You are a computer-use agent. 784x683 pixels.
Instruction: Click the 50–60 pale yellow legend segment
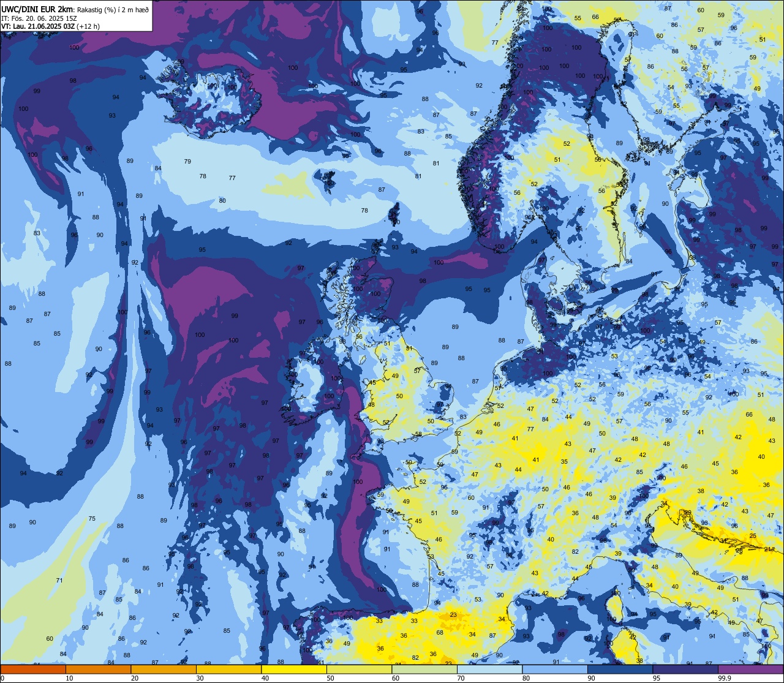pos(359,669)
